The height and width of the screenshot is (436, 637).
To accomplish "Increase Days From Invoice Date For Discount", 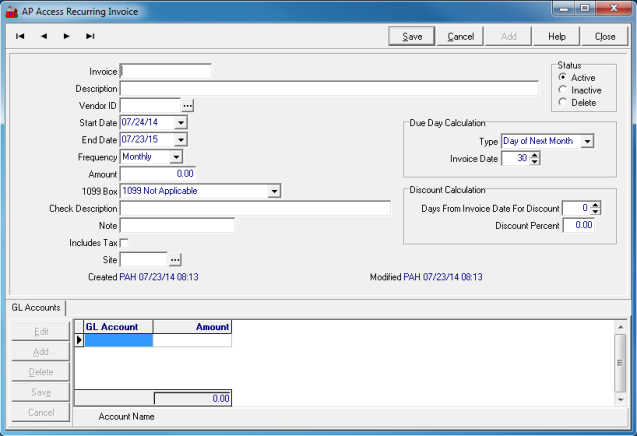I will pos(596,204).
